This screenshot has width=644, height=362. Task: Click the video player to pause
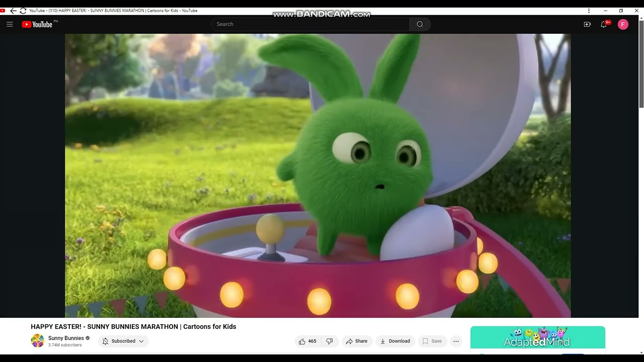[x=317, y=175]
